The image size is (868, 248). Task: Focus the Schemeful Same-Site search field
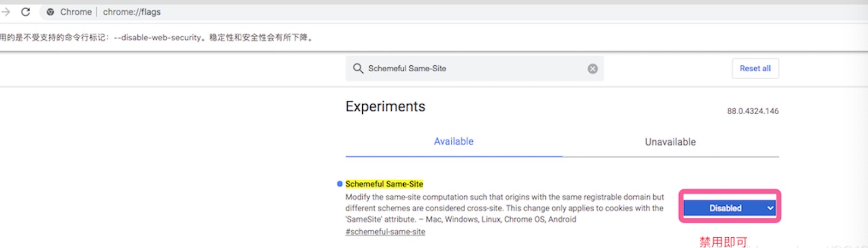click(x=475, y=68)
